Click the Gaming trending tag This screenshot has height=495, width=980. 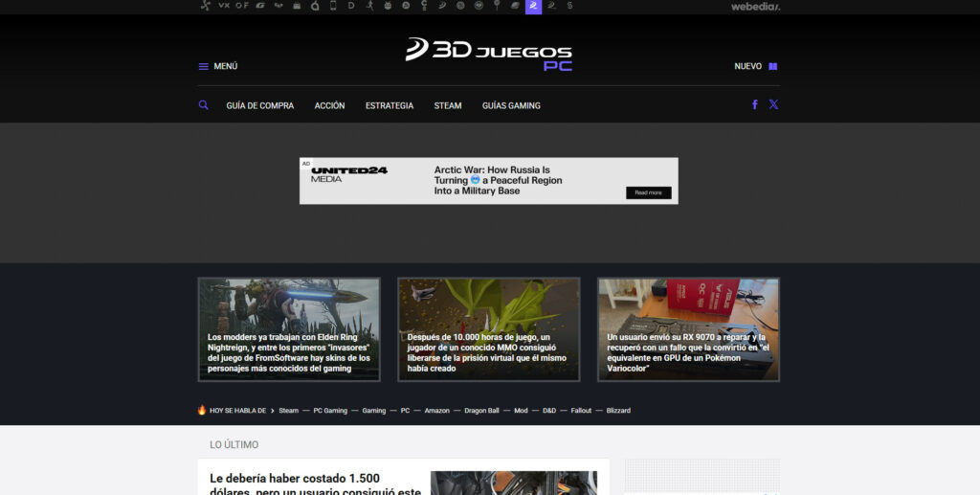click(374, 411)
